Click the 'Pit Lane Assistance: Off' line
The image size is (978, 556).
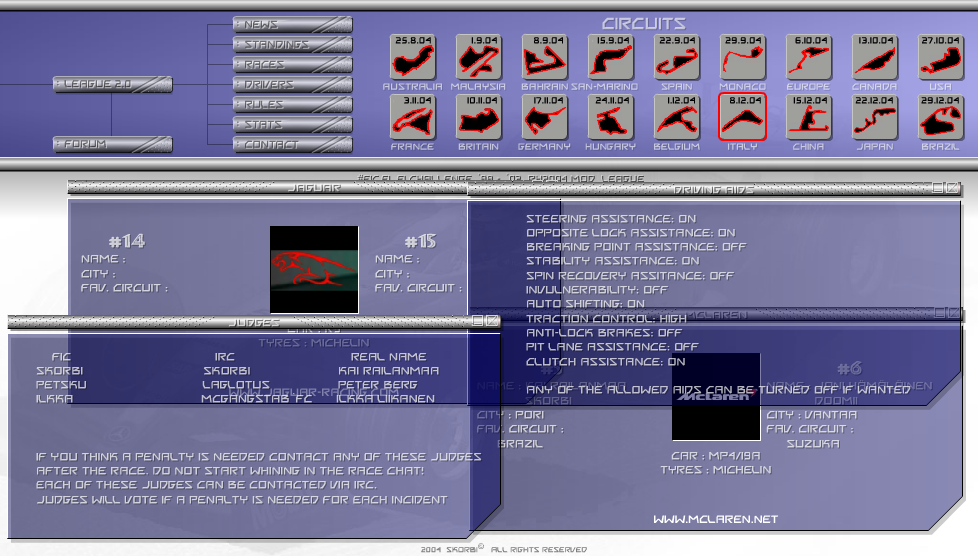pos(612,346)
